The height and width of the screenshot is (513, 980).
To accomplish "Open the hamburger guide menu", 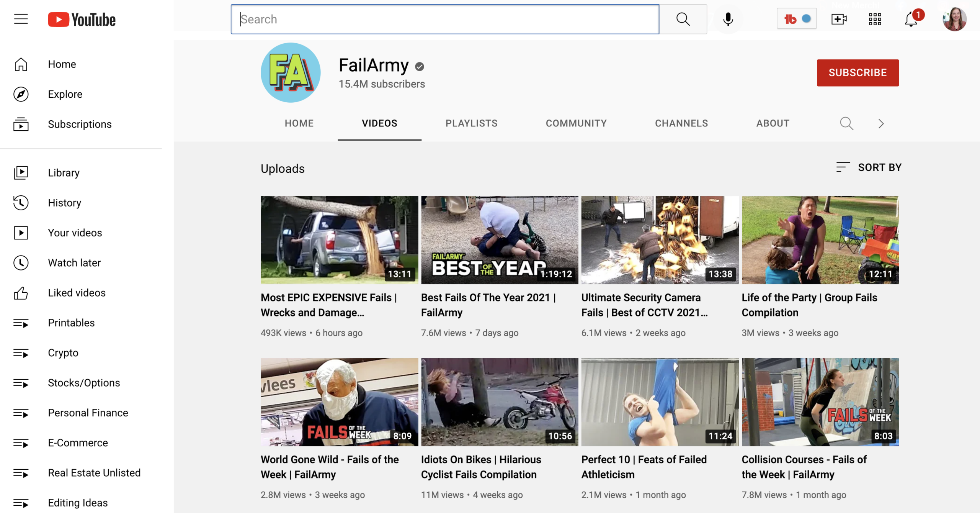I will pos(21,19).
